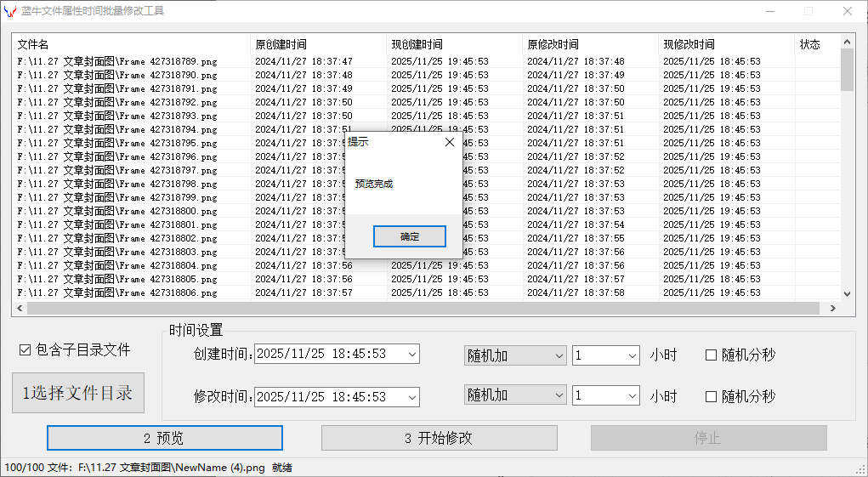Click the list scroll-up arrow
This screenshot has height=477, width=868.
(x=847, y=42)
